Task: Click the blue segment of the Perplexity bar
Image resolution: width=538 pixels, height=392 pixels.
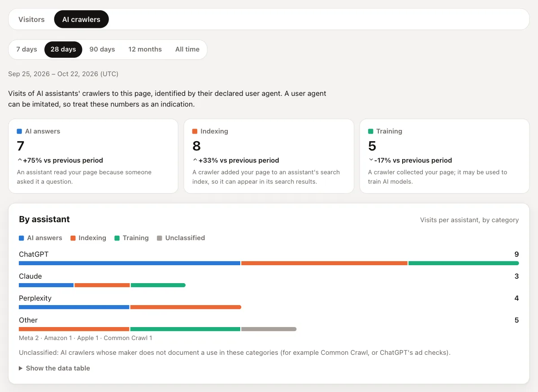Action: [74, 307]
